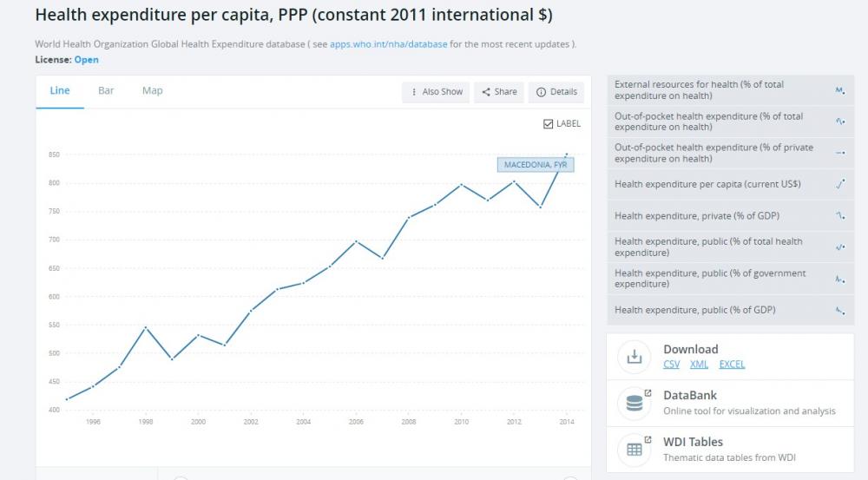Select the Line chart tab

click(x=60, y=90)
